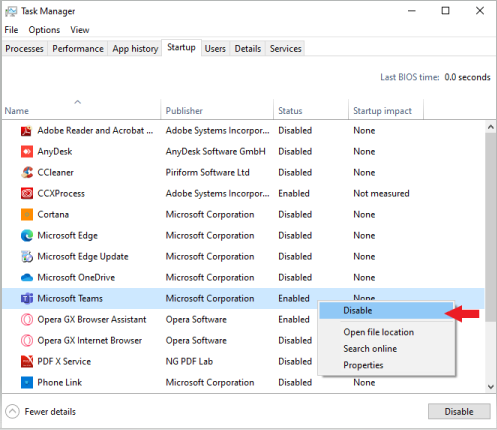Screen dimensions: 497x430
Task: Select the Microsoft Edge icon
Action: pyautogui.click(x=27, y=236)
